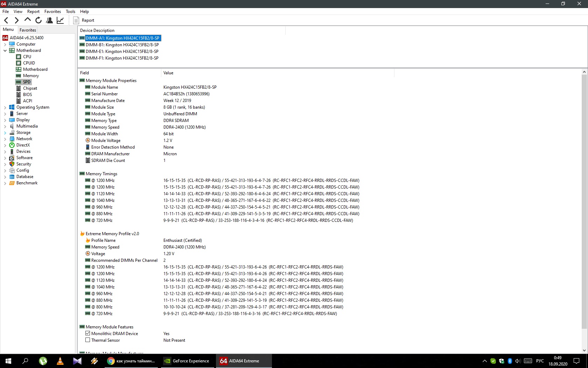Screen dimensions: 588x368
Task: Click the Security shield icon
Action: 12,164
